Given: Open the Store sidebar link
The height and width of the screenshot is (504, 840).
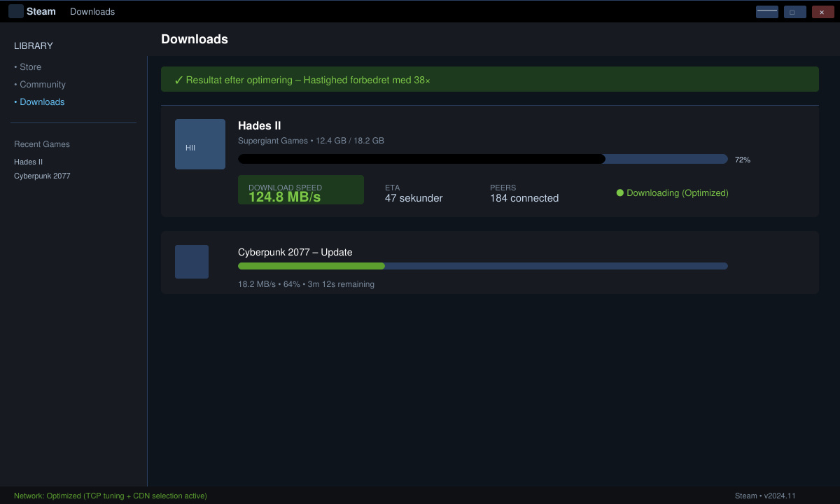Looking at the screenshot, I should tap(28, 67).
